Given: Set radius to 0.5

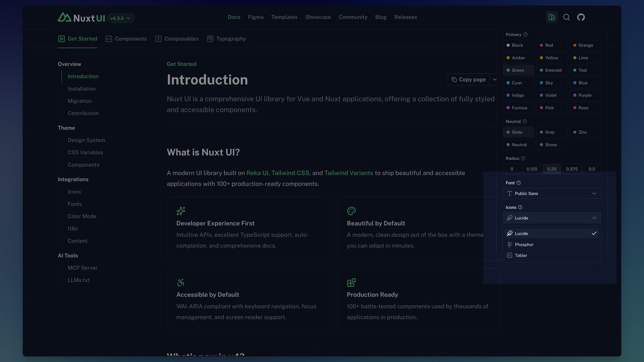Looking at the screenshot, I should tap(592, 169).
